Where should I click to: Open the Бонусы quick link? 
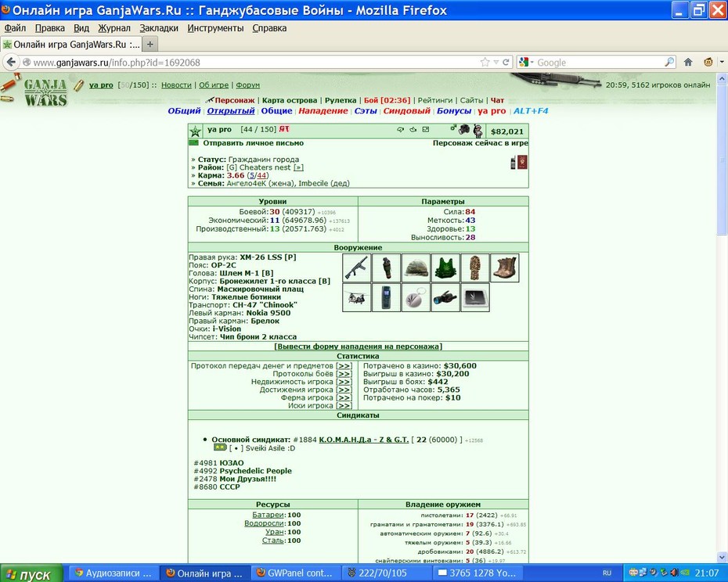point(454,111)
